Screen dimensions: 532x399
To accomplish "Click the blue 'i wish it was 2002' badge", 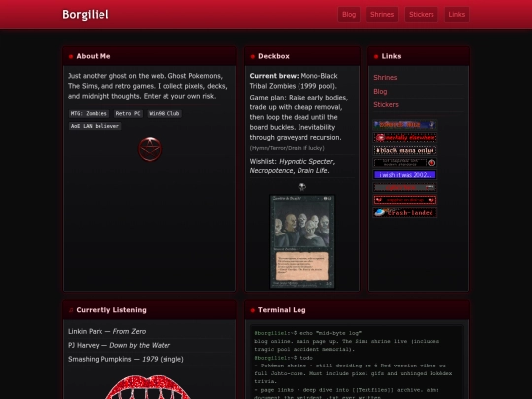I will pyautogui.click(x=405, y=175).
